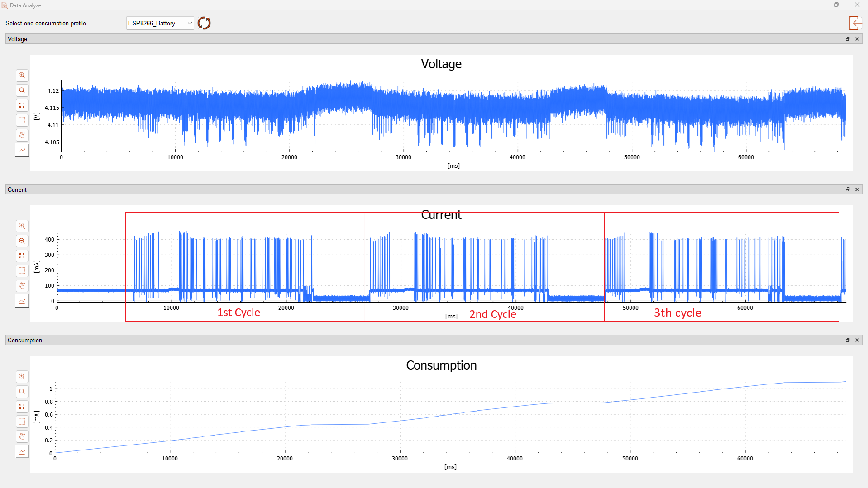Float the Voltage dock panel
The width and height of the screenshot is (868, 488).
click(x=848, y=39)
